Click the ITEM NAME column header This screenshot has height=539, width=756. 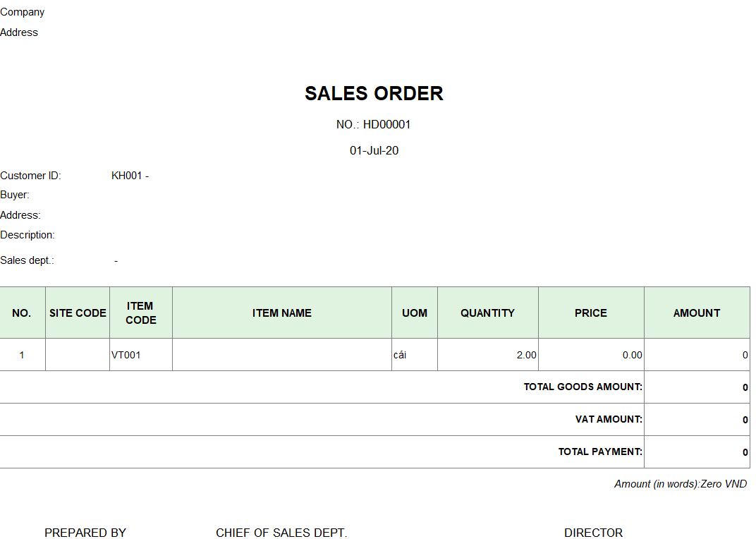(282, 313)
